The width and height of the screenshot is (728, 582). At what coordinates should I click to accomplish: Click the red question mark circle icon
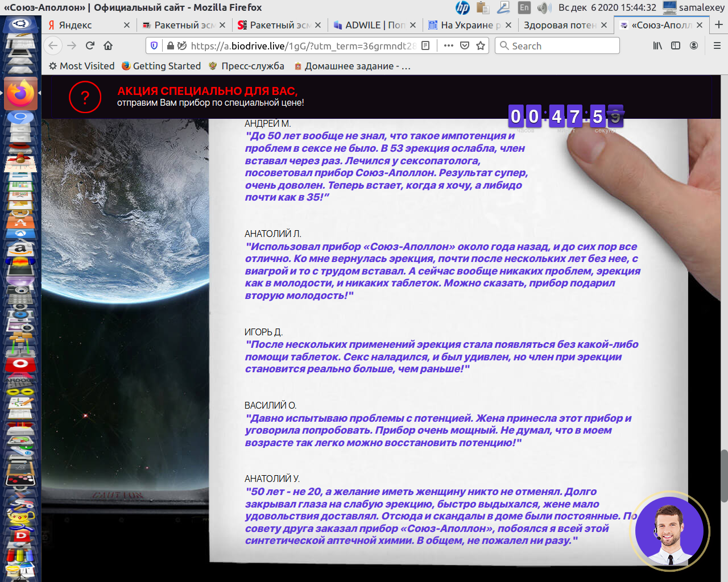pos(85,97)
